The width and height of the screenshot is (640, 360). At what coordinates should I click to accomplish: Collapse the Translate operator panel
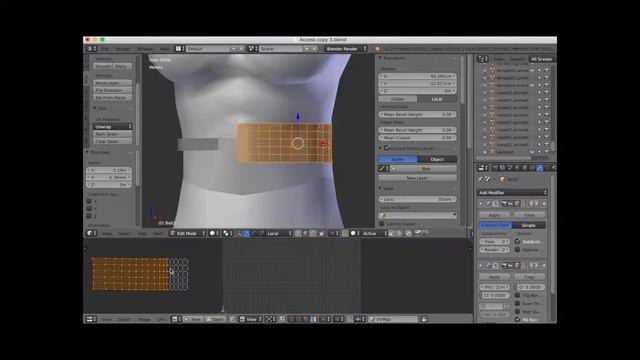[x=87, y=152]
